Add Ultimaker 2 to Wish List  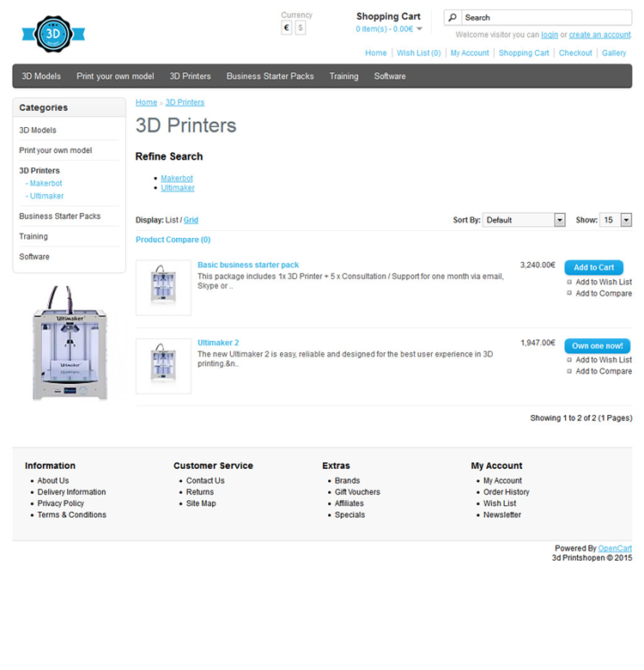tap(604, 360)
